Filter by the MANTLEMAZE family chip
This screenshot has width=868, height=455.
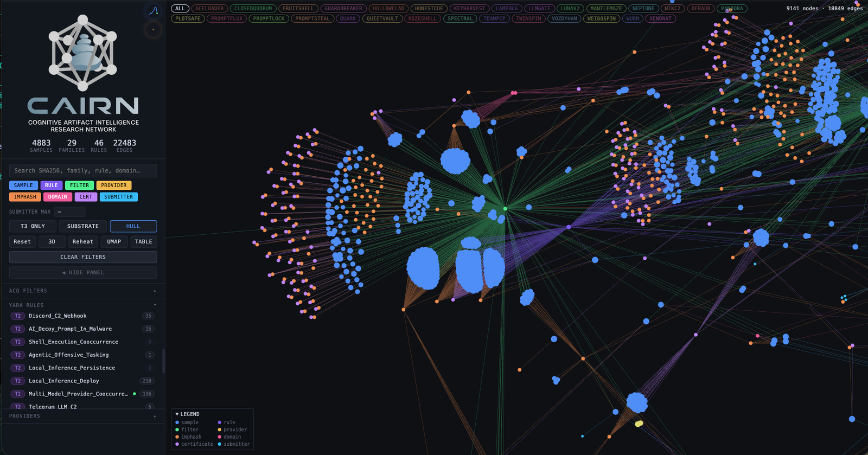point(606,9)
